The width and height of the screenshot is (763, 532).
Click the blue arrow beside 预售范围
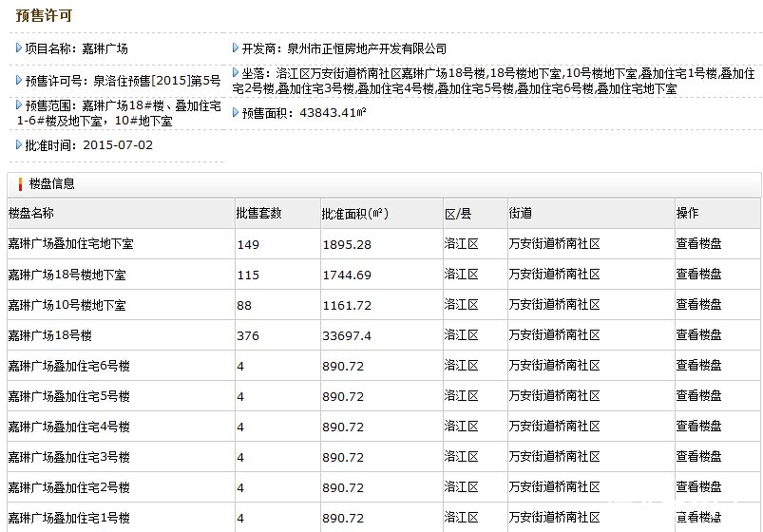pos(18,104)
